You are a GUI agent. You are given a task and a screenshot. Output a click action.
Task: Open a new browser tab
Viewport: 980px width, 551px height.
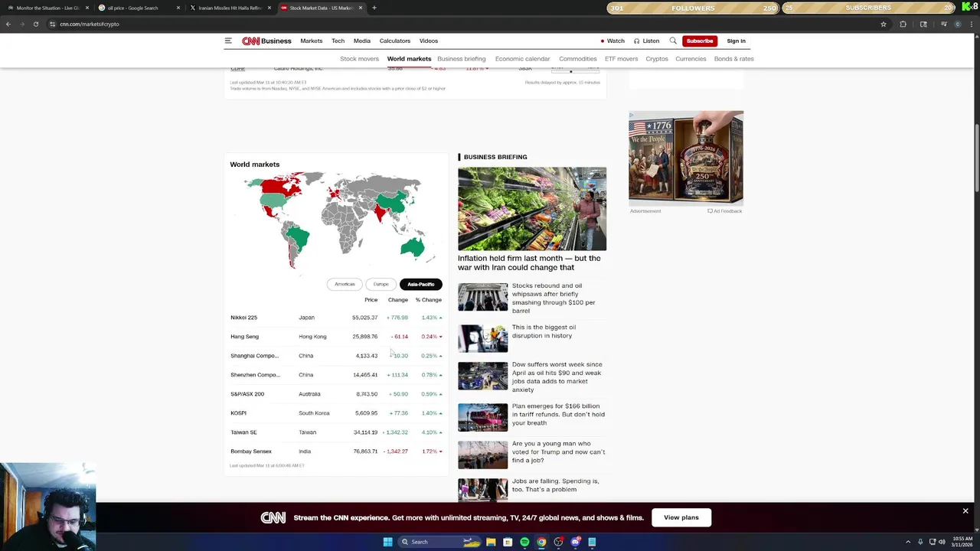(374, 8)
